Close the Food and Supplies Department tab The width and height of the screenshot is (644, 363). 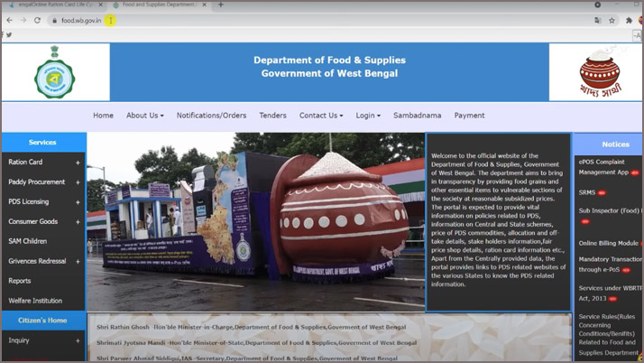click(x=204, y=5)
